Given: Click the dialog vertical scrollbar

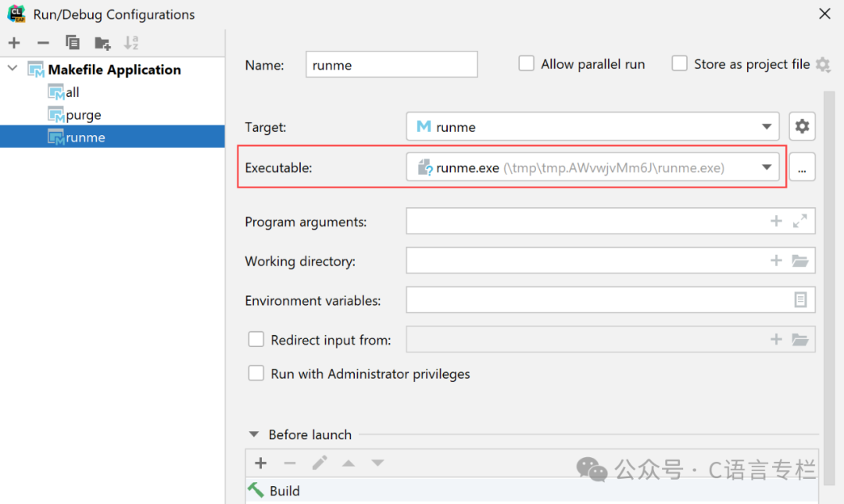Looking at the screenshot, I should coord(829,288).
